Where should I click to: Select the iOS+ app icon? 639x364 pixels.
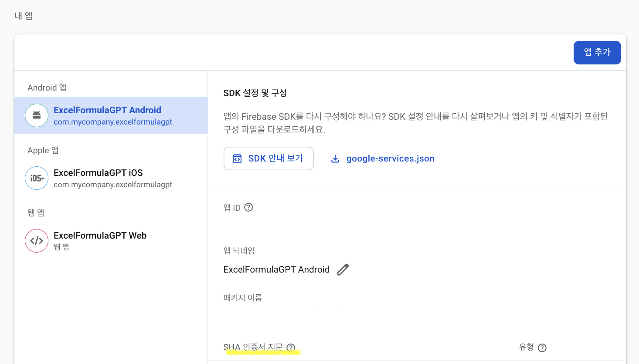click(x=37, y=178)
